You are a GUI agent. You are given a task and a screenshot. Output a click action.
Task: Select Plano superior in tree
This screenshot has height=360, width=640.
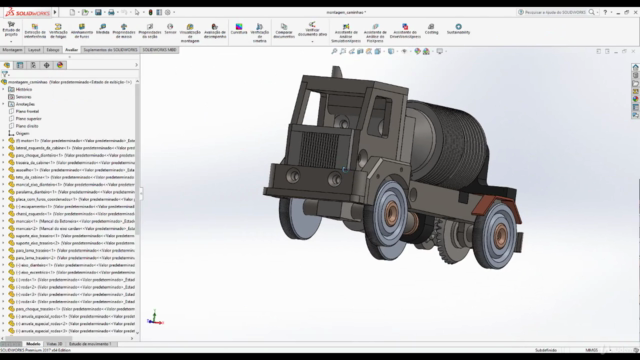pyautogui.click(x=28, y=119)
